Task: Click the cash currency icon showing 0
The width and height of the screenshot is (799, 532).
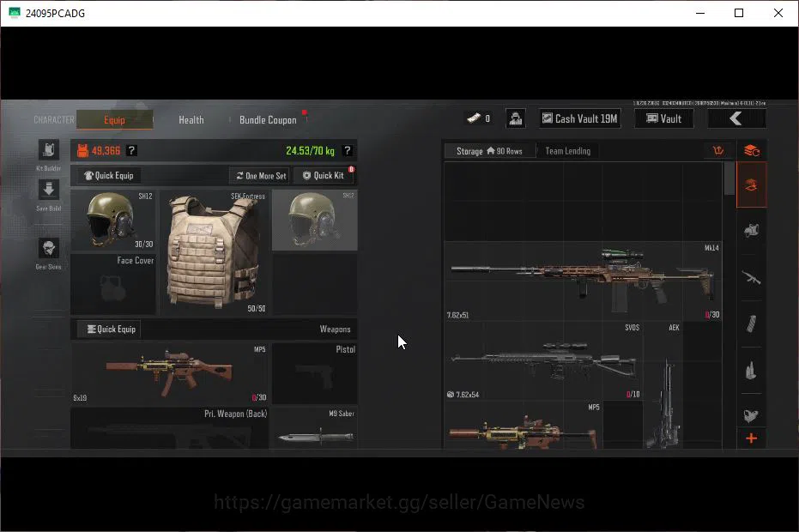Action: point(474,118)
